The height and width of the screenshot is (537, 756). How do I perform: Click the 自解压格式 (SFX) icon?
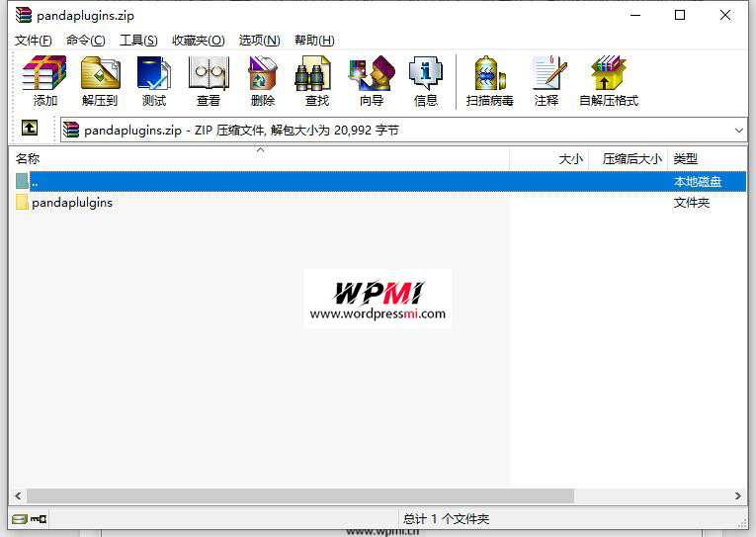(608, 81)
